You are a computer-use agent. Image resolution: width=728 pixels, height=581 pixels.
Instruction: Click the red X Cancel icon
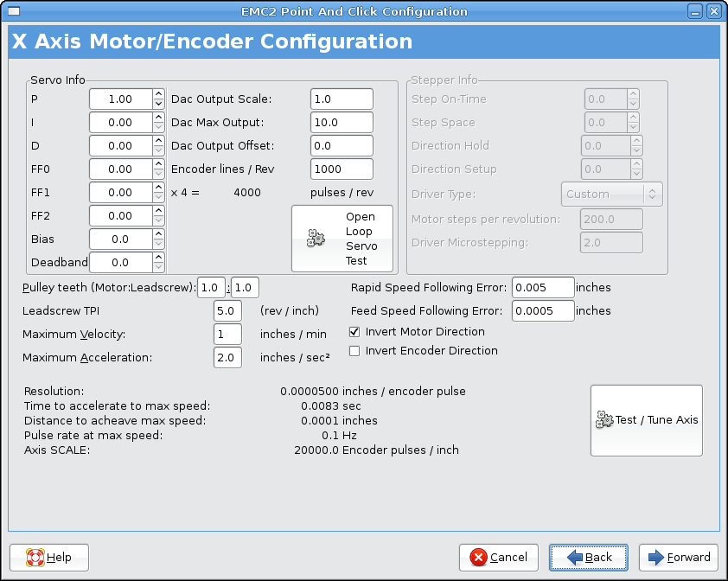(x=478, y=558)
